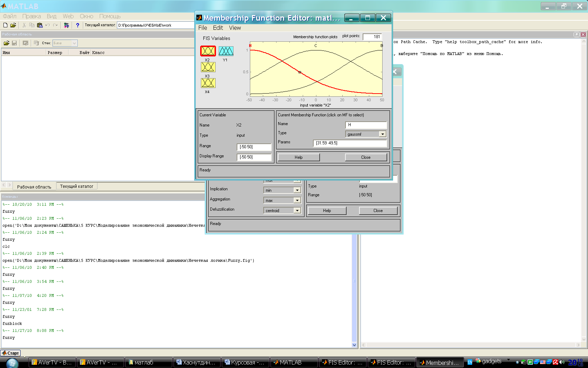Open the Правка menu in MATLAB

[31, 16]
